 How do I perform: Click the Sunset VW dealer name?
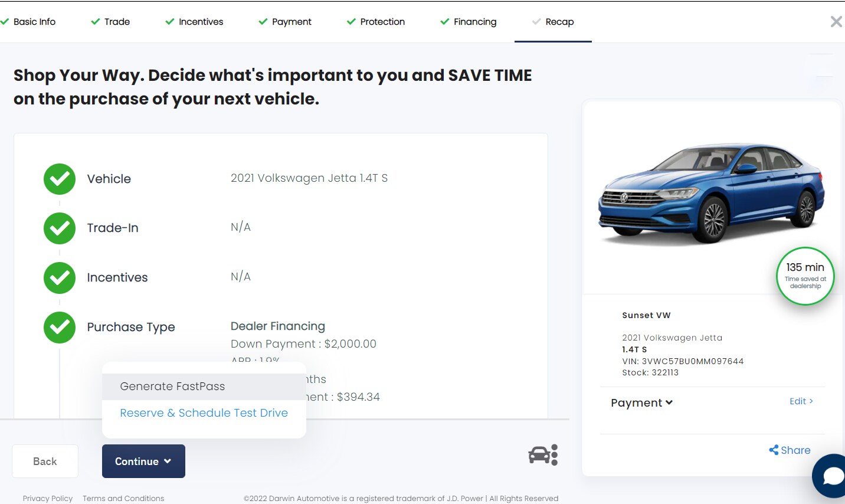click(646, 315)
